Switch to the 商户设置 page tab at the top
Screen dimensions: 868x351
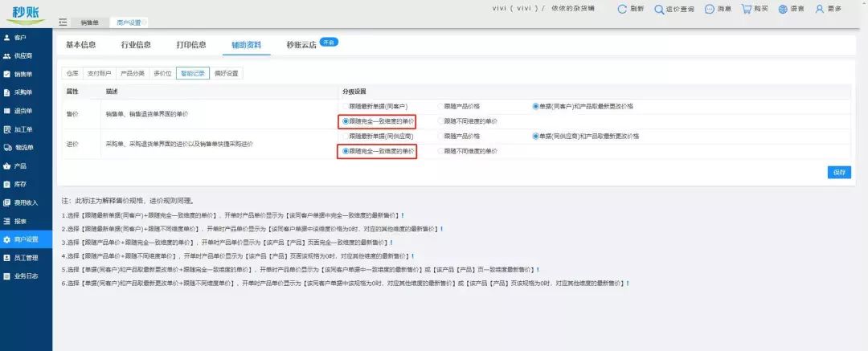[129, 22]
